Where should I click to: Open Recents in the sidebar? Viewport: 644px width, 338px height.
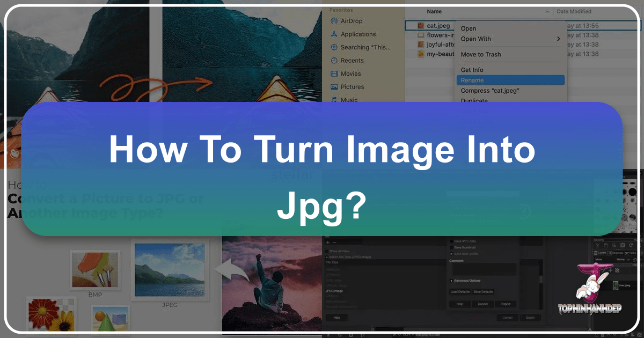352,60
